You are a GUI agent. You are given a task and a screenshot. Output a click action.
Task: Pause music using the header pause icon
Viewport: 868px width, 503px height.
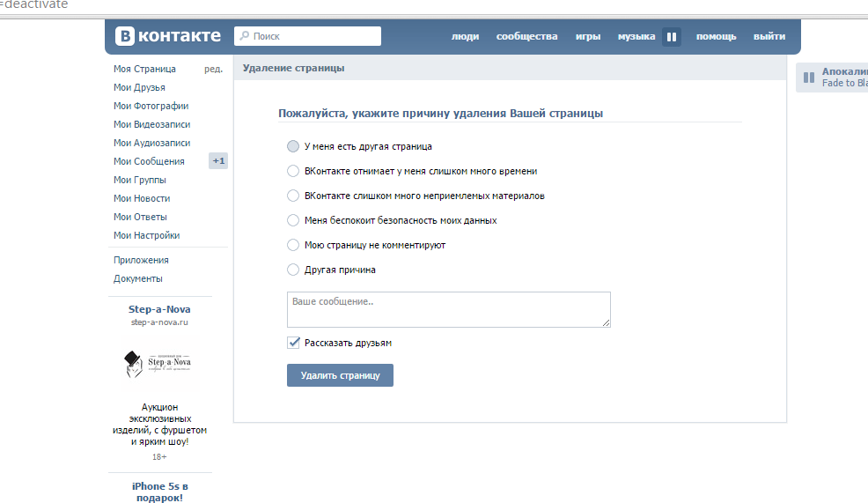672,37
